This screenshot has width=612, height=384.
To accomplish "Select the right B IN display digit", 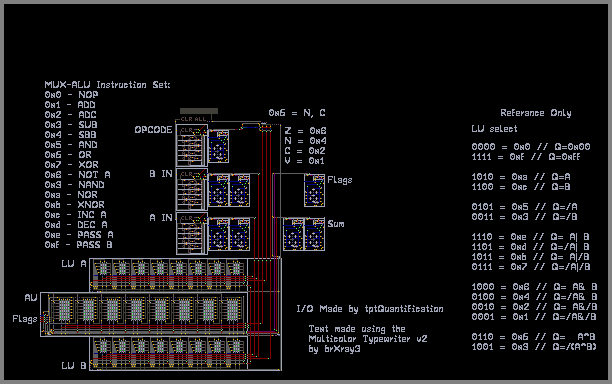I will pos(240,190).
